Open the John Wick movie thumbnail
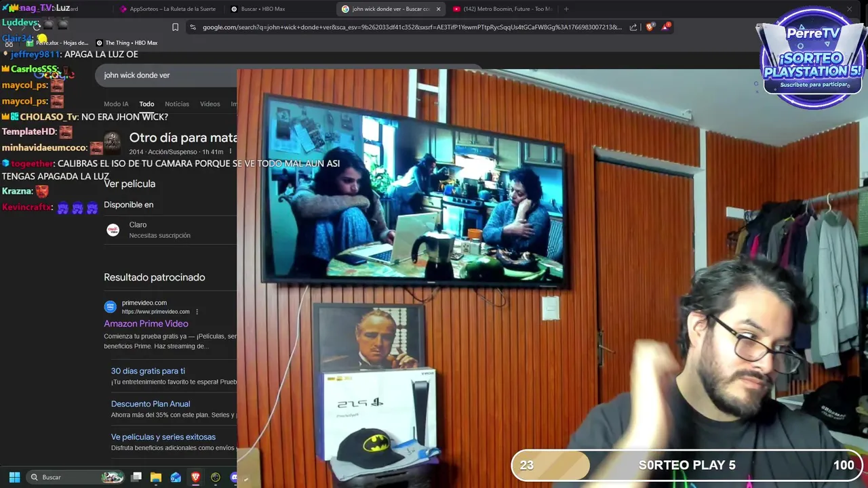 pos(113,142)
